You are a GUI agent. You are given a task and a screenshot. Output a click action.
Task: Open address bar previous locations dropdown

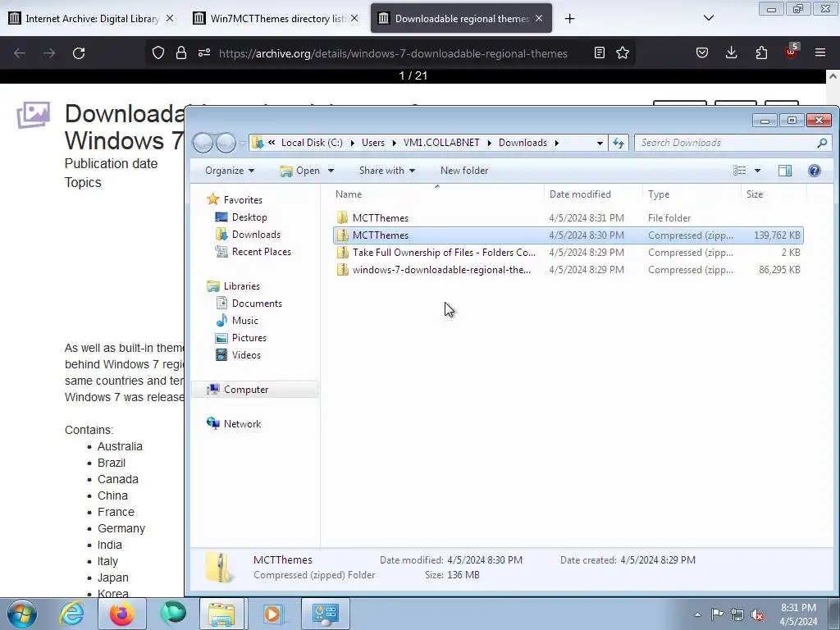coord(600,143)
